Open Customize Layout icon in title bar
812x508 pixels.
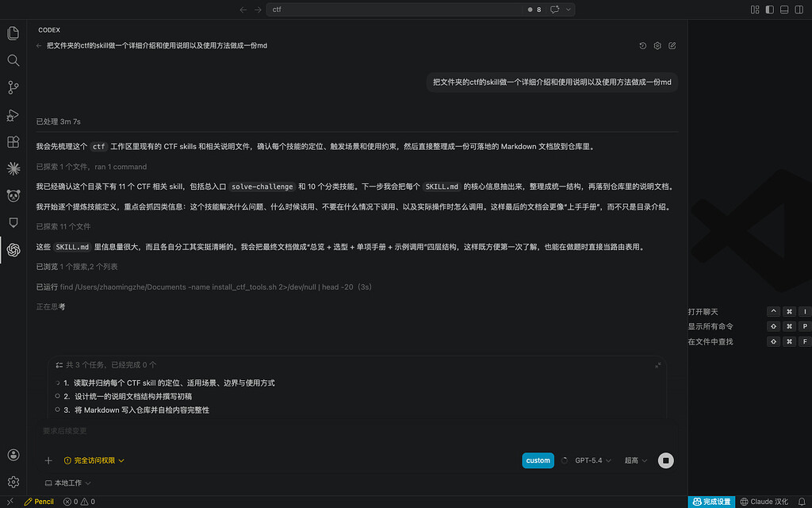[755, 10]
